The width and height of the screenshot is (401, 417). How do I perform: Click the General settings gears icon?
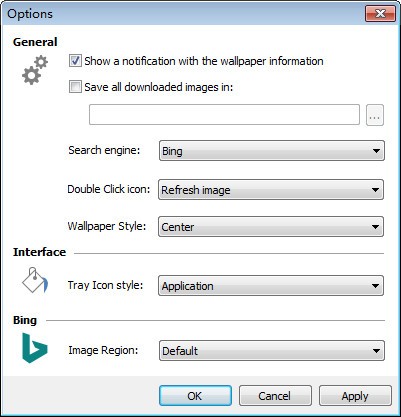point(35,70)
